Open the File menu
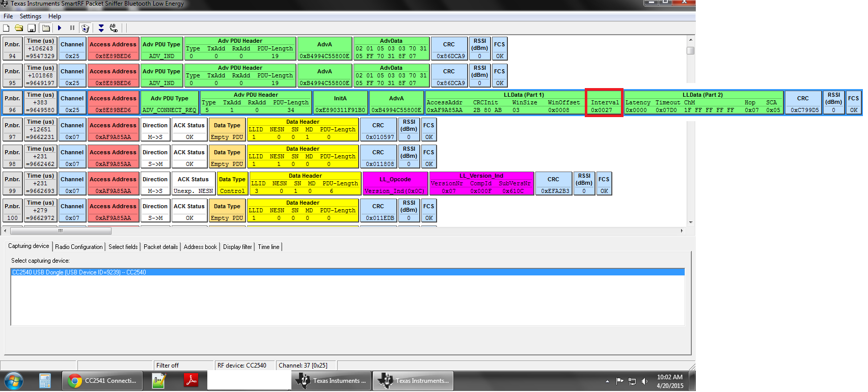The image size is (868, 392). [8, 16]
